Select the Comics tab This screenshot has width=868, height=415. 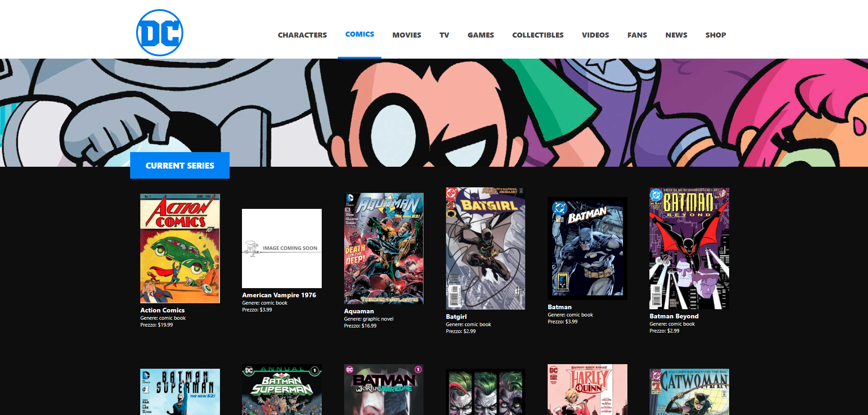tap(359, 34)
